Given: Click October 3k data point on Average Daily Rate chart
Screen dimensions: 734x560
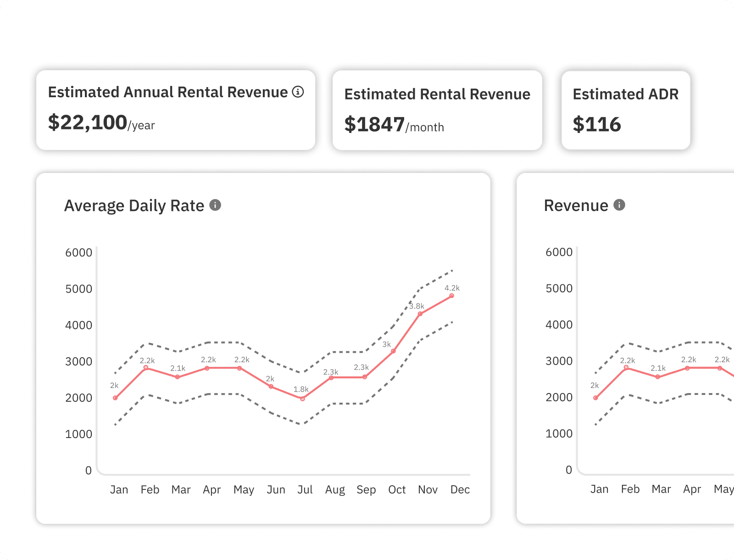Looking at the screenshot, I should tap(393, 351).
